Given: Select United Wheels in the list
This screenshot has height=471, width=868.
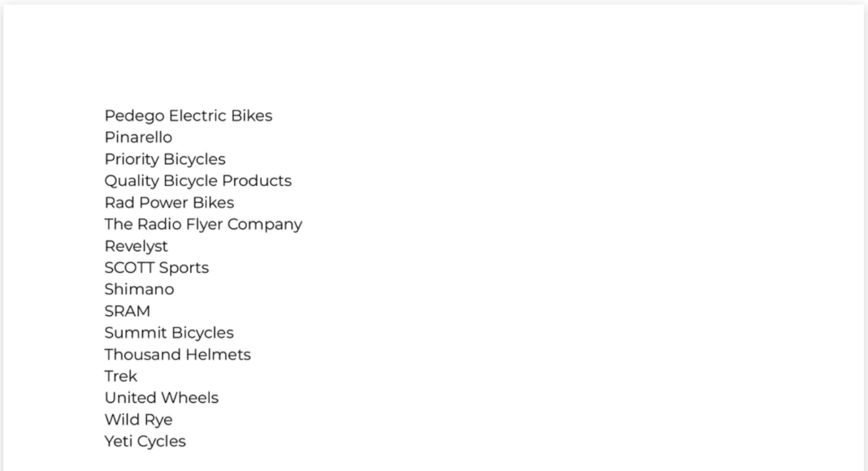Looking at the screenshot, I should [x=161, y=398].
